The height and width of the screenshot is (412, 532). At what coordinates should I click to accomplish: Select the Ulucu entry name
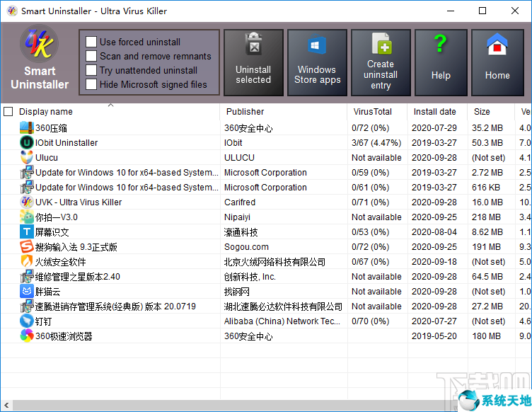point(47,158)
